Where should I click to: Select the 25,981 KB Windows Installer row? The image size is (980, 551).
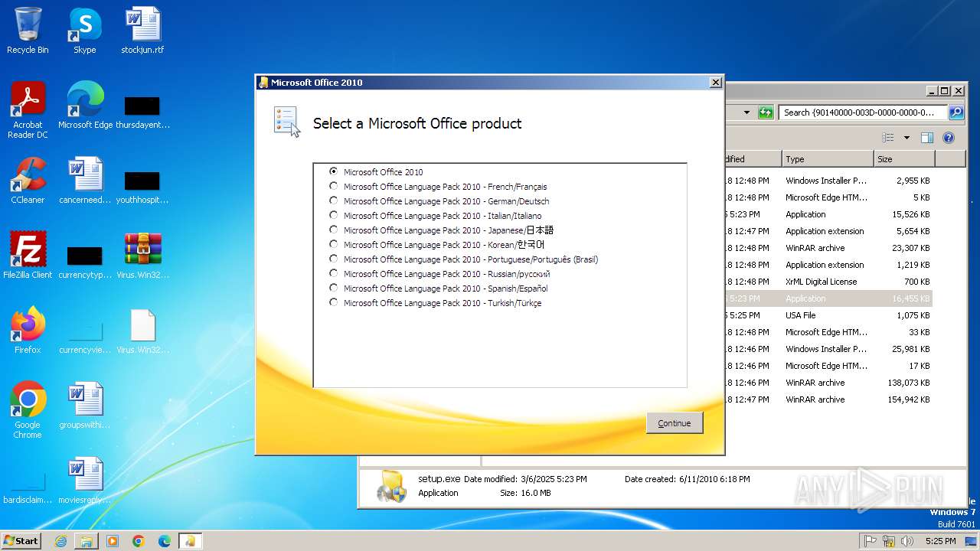tap(828, 349)
